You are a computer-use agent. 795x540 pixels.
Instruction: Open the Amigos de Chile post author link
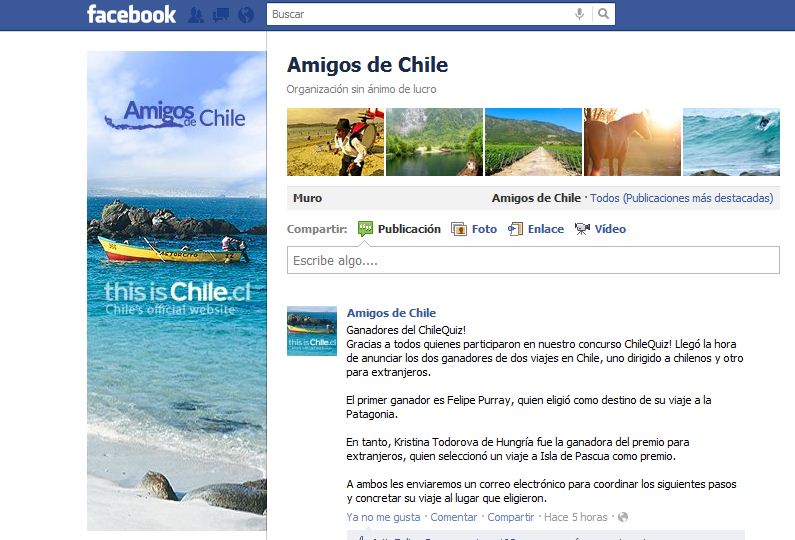tap(391, 313)
